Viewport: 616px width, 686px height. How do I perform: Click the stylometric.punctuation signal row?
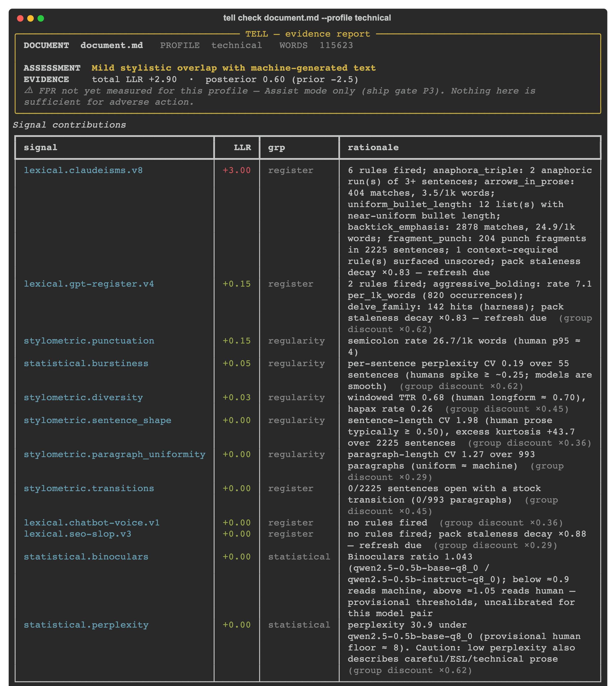click(308, 347)
